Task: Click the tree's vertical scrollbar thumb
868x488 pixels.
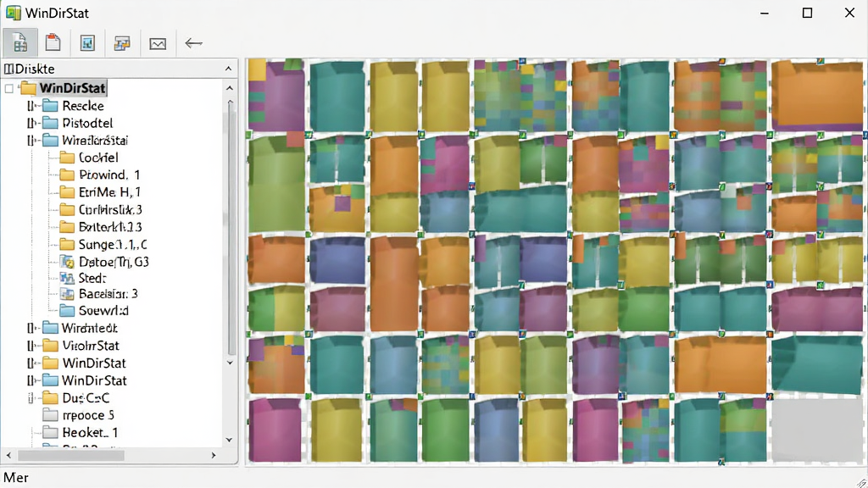Action: (231, 228)
